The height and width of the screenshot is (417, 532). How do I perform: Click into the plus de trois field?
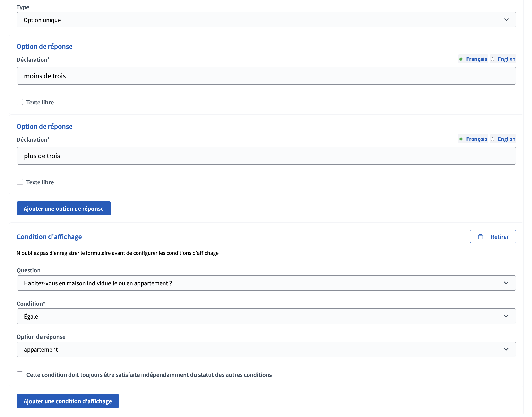coord(266,156)
